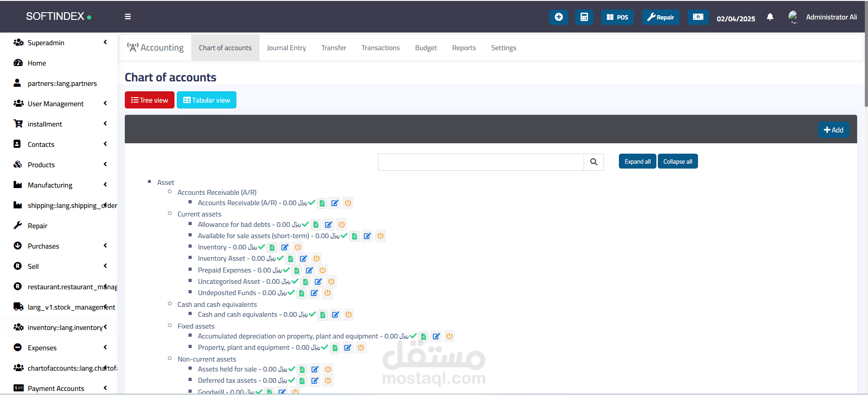The image size is (868, 395).
Task: Click search magnifier icon button
Action: [x=594, y=162]
